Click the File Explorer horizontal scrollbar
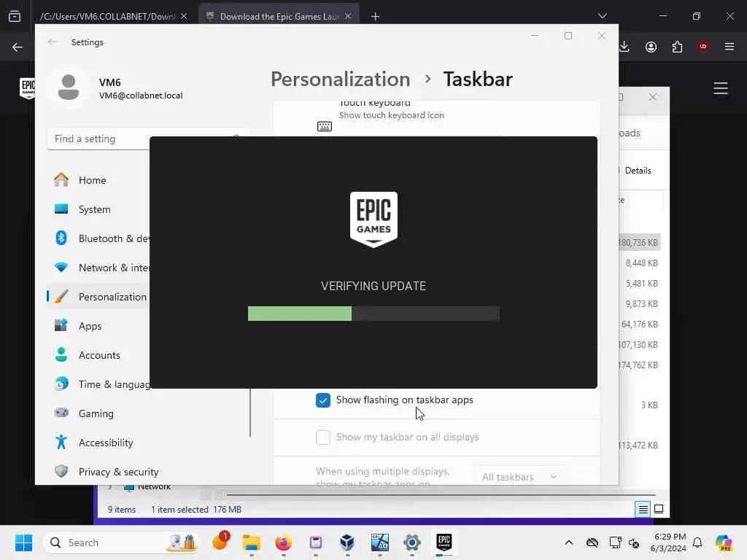 pos(440,495)
